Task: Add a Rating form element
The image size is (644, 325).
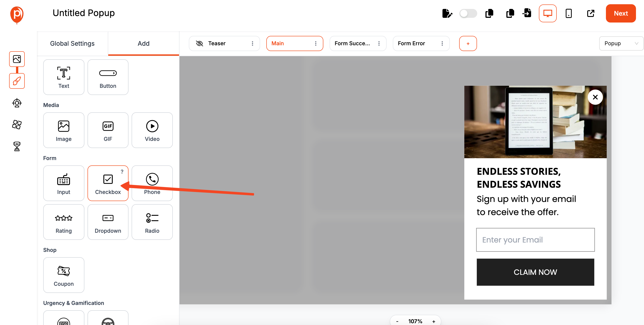Action: [63, 222]
